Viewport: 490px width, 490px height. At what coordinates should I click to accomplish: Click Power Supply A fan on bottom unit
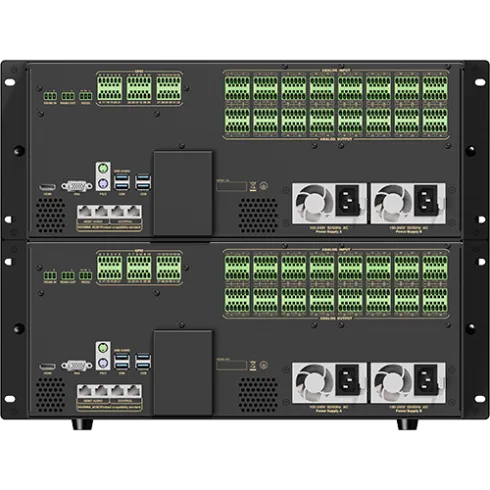click(313, 382)
